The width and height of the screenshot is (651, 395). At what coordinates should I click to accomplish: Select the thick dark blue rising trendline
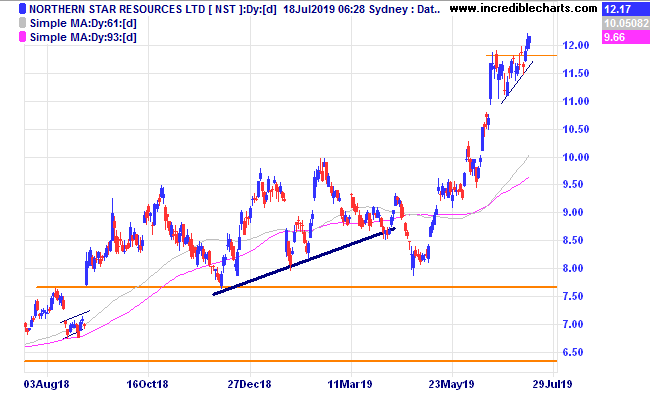coord(304,261)
